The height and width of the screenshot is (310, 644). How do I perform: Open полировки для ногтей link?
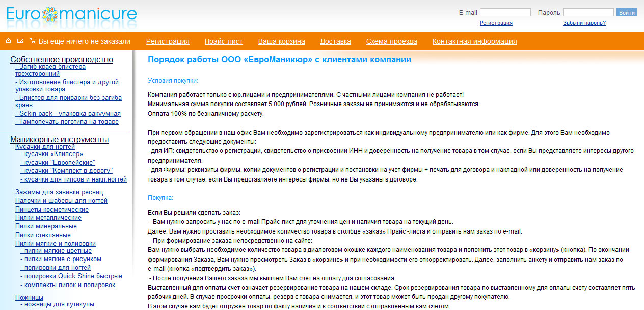pyautogui.click(x=56, y=267)
